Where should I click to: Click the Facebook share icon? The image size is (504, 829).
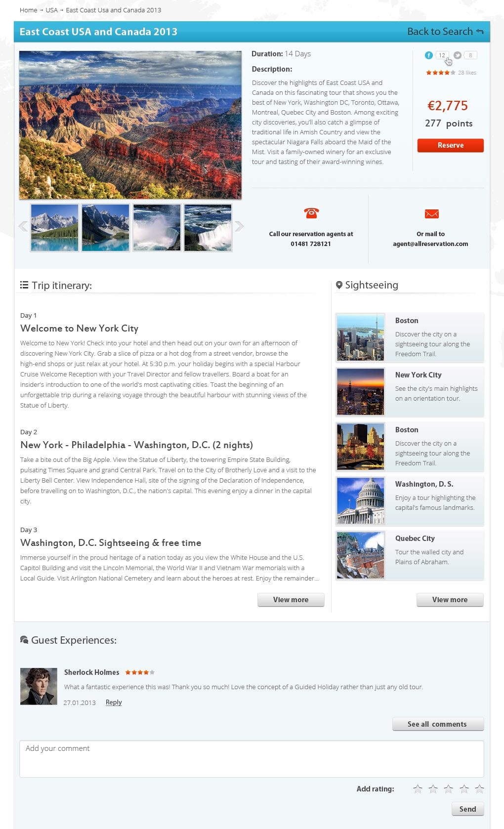tap(429, 55)
